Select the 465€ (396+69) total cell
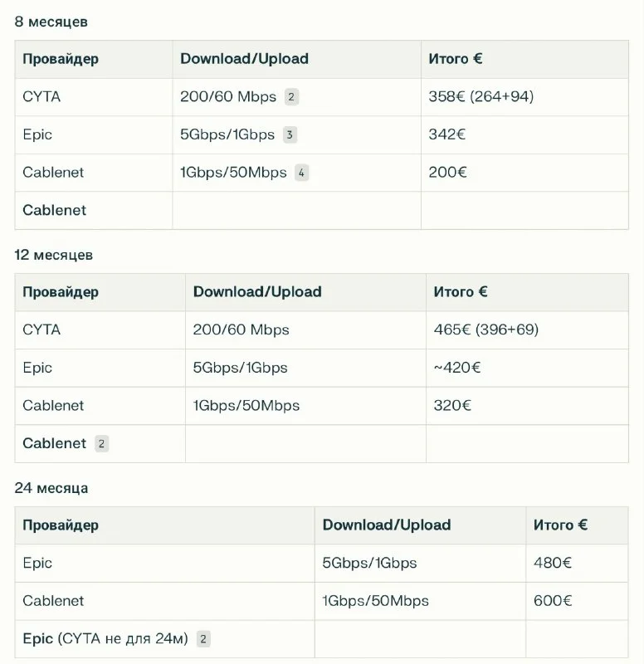This screenshot has height=664, width=644. point(485,330)
